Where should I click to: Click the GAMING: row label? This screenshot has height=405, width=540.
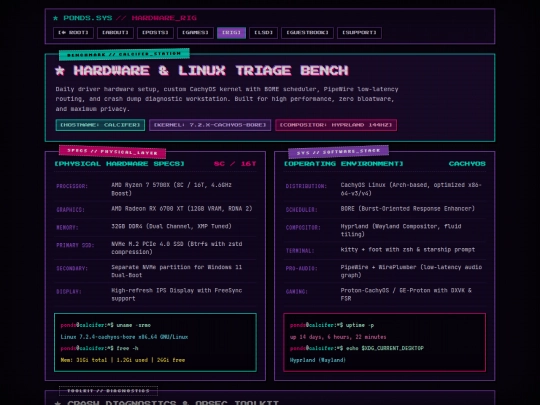pos(297,292)
